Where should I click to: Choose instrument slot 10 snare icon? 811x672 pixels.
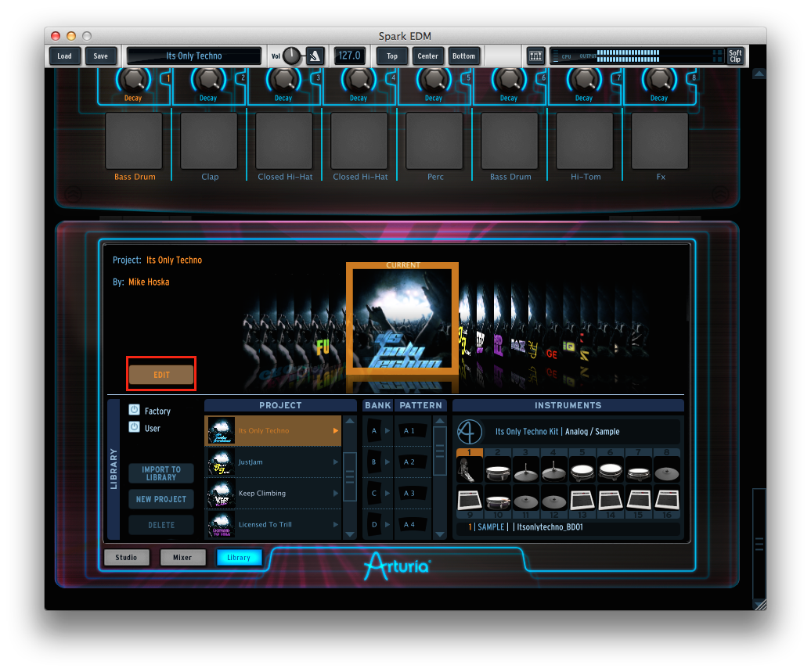498,499
